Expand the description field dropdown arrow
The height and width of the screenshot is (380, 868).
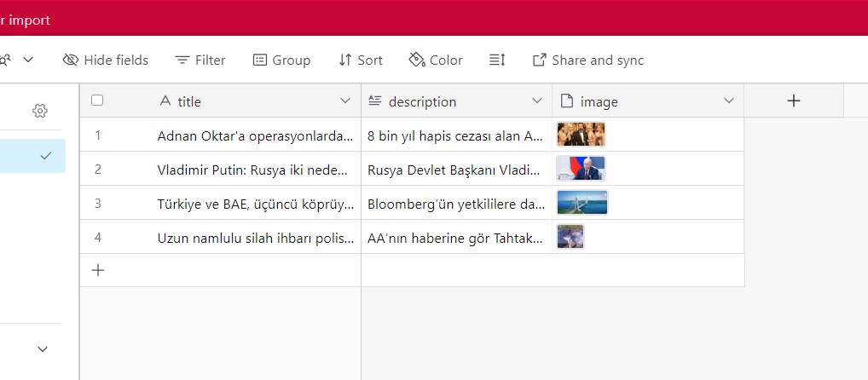click(537, 101)
